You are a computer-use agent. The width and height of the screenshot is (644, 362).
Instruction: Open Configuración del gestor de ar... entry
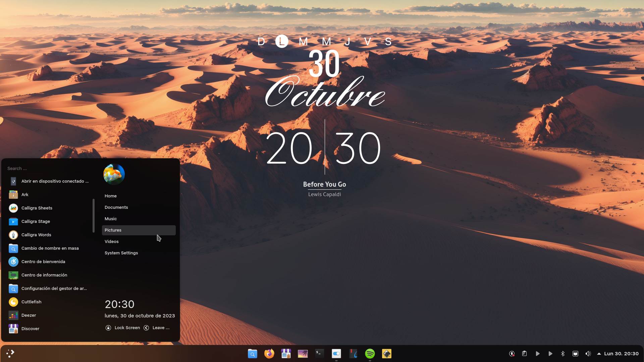click(x=50, y=289)
